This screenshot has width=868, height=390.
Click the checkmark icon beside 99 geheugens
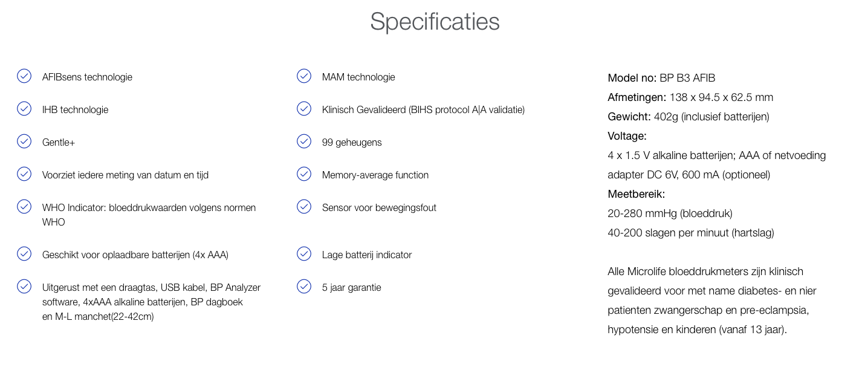point(304,141)
